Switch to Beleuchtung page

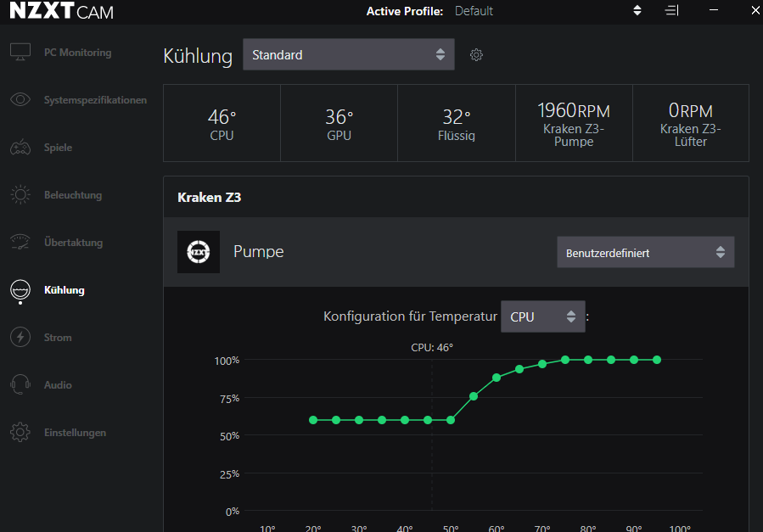[73, 195]
